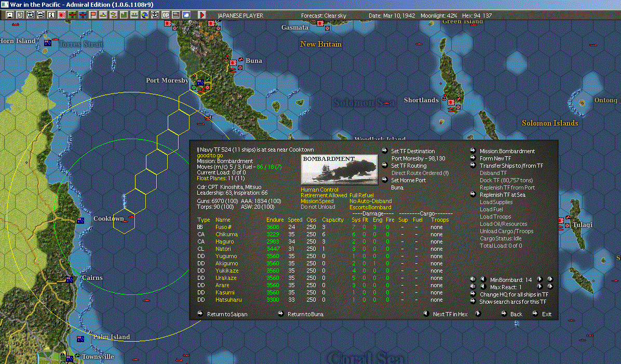Click the red triangle end turn icon
This screenshot has width=621, height=364.
click(x=201, y=15)
